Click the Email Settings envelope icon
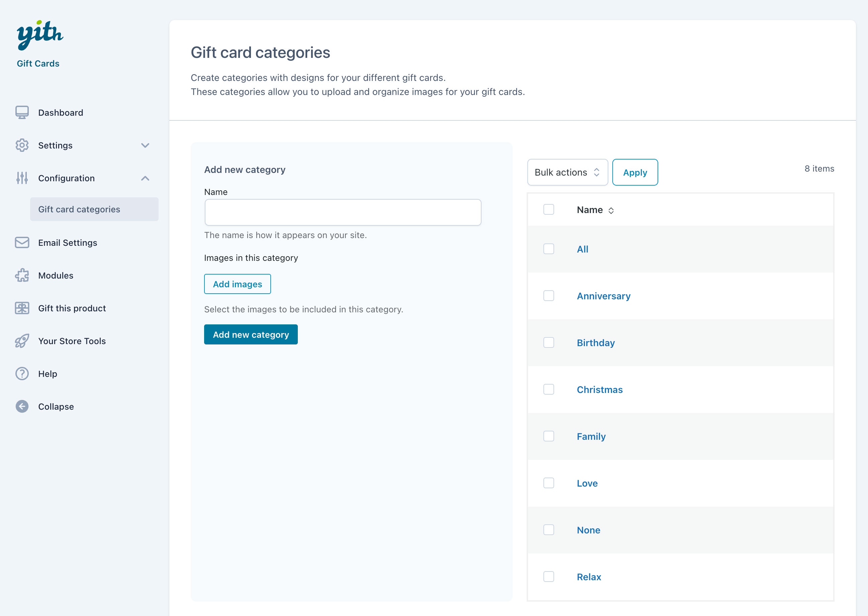The image size is (868, 616). click(x=22, y=242)
